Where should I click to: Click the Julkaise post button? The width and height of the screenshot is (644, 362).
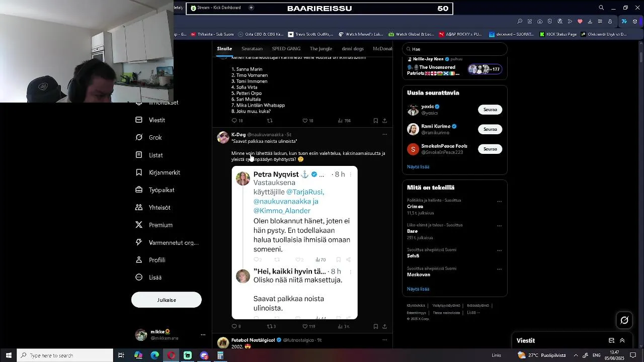(x=167, y=300)
